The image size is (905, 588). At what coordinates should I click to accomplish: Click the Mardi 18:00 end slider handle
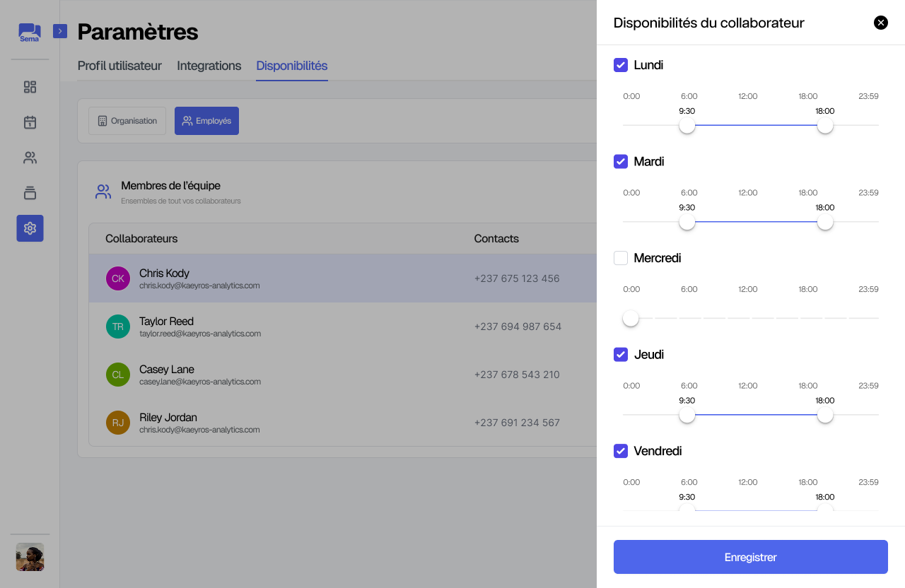[824, 223]
